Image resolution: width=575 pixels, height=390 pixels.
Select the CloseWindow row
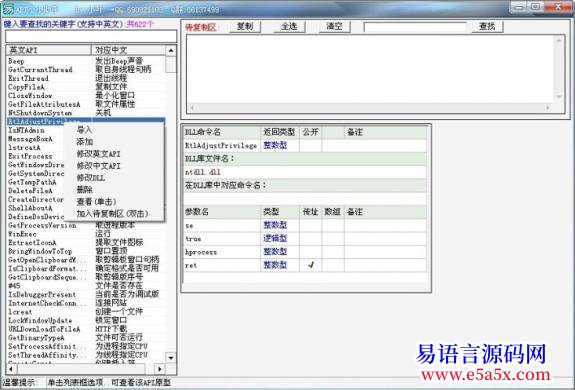(86, 96)
